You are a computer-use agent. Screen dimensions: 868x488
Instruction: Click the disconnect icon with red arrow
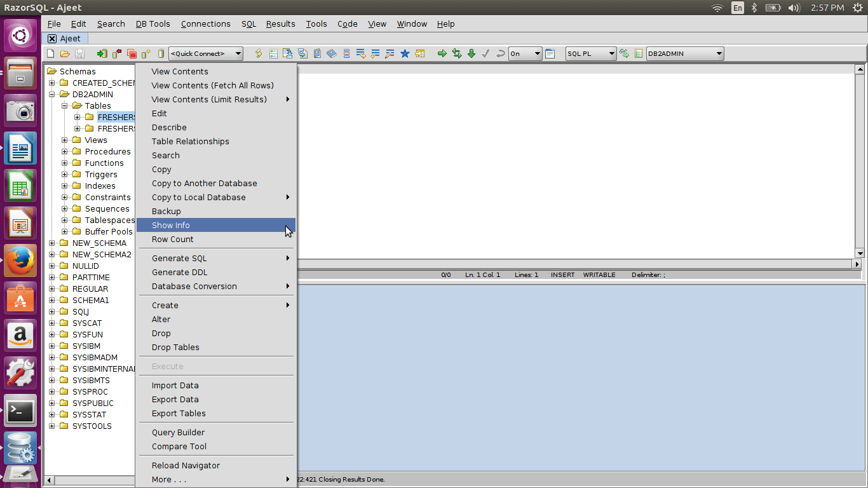pyautogui.click(x=117, y=54)
